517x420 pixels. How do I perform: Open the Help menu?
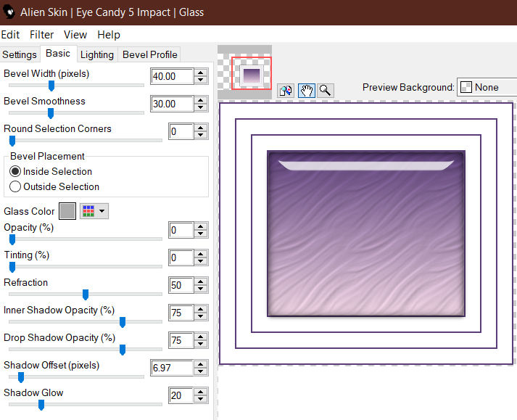coord(109,35)
